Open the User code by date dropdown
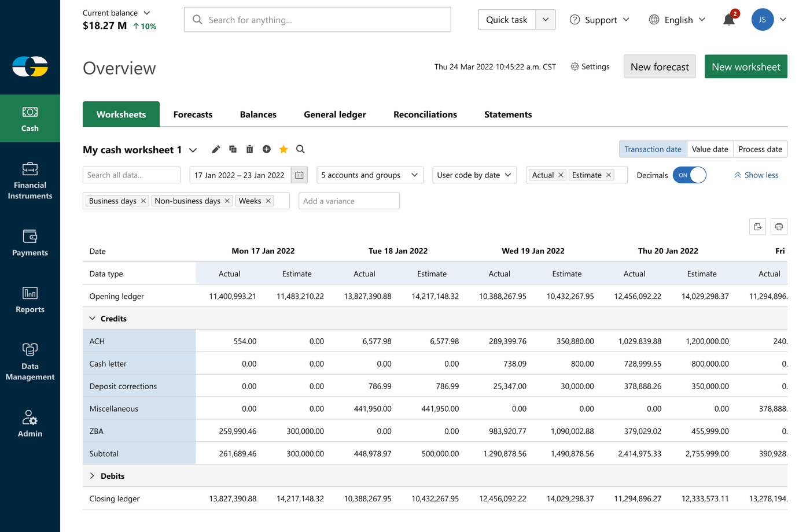This screenshot has width=810, height=532. [x=474, y=175]
